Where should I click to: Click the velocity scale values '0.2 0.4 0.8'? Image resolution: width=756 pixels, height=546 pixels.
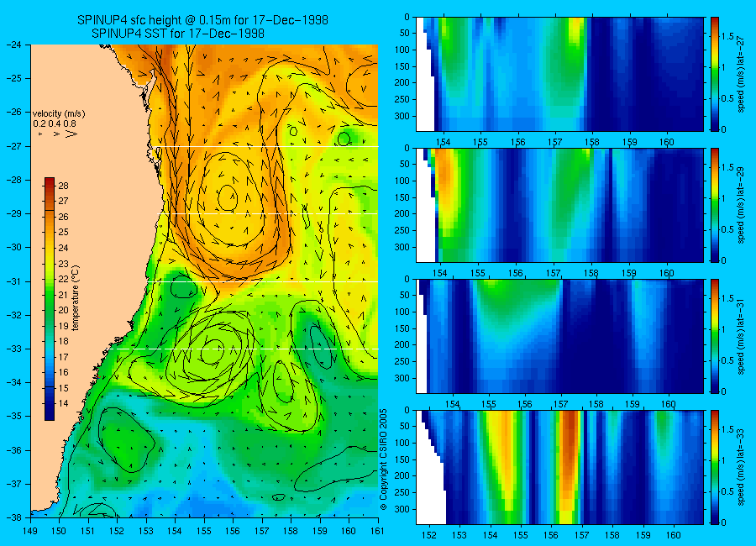point(55,123)
